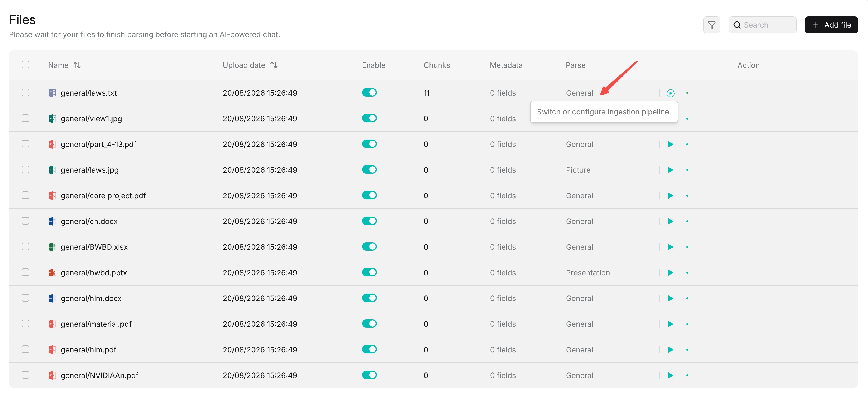Sort files by Upload date arrows

(x=274, y=65)
